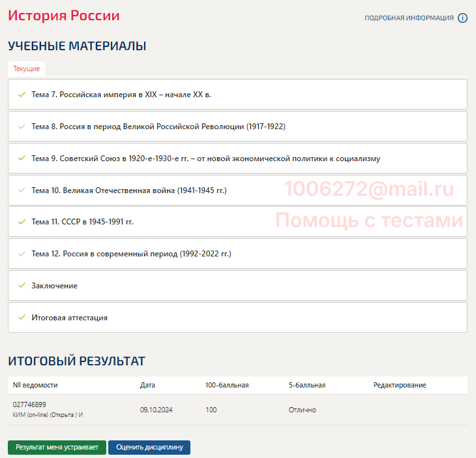Viewport: 476px width, 458px height.
Task: Open Тема 7. Российская империя row
Action: [121, 95]
